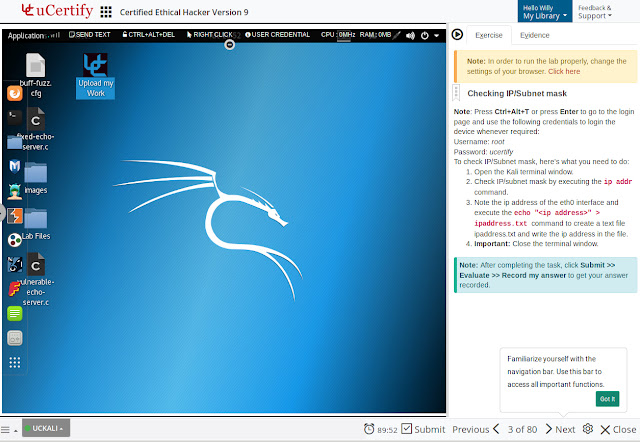Click RIGHT CLICK in the VM toolbar

[209, 35]
